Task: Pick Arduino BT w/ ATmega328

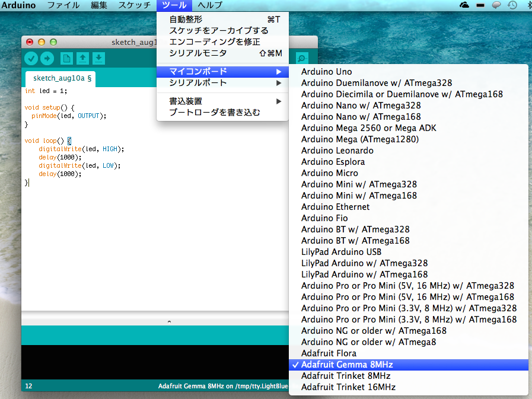Action: (409, 229)
